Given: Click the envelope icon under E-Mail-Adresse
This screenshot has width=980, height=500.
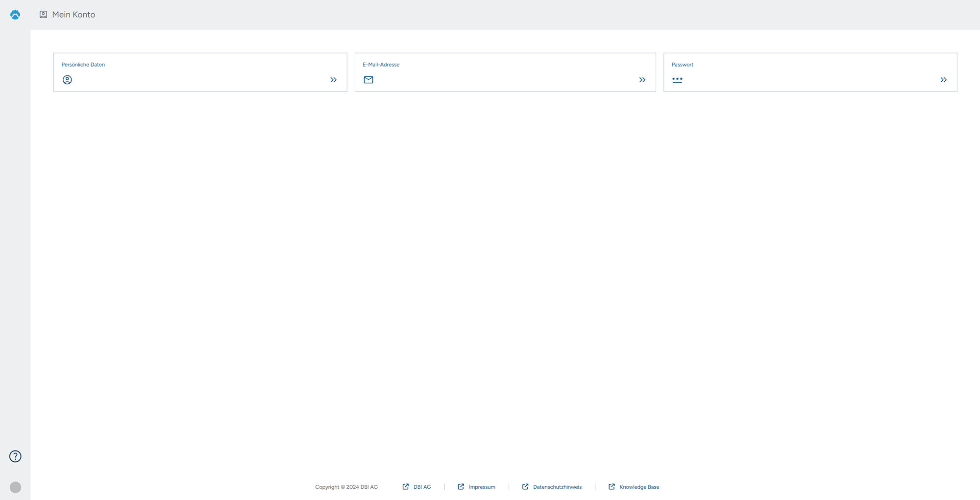Looking at the screenshot, I should tap(368, 80).
